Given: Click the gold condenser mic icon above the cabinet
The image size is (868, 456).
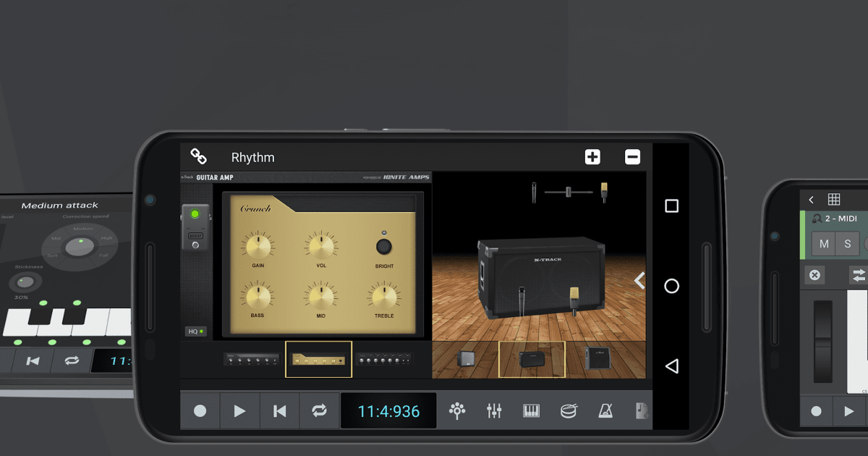Looking at the screenshot, I should [603, 193].
